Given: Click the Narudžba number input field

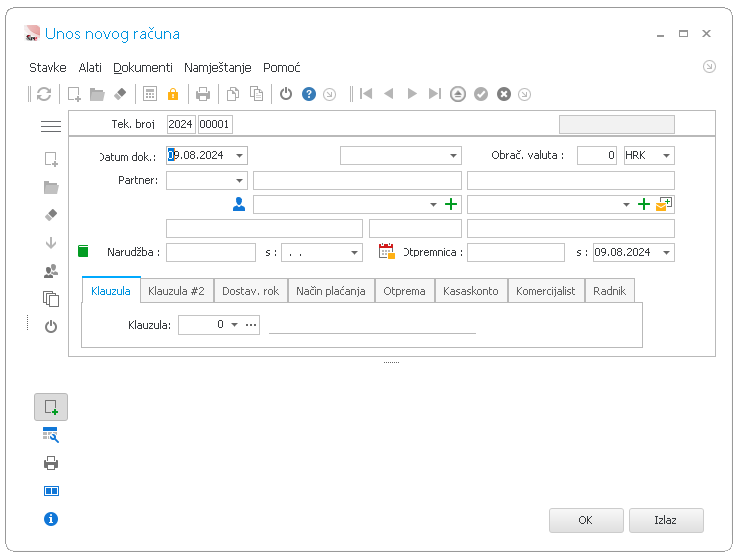Looking at the screenshot, I should 211,253.
